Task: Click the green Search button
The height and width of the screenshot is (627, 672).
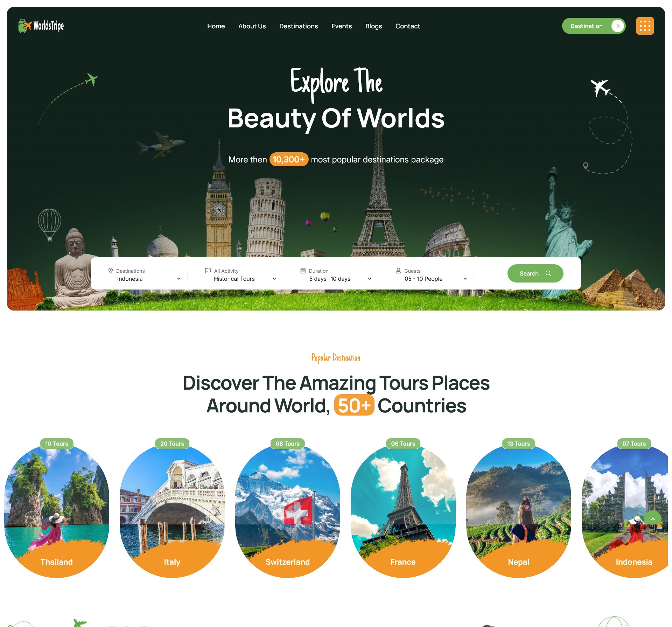Action: pos(535,273)
